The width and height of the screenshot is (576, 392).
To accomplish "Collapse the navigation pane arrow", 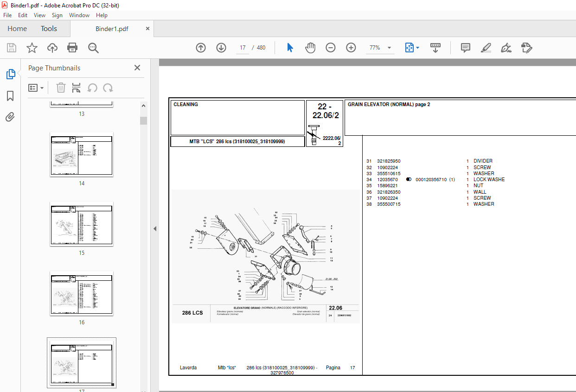I will click(x=155, y=228).
